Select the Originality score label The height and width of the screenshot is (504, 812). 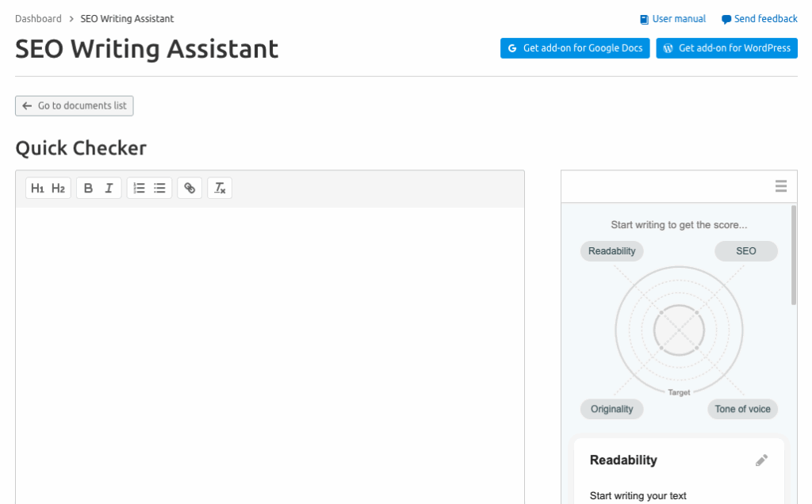(611, 409)
